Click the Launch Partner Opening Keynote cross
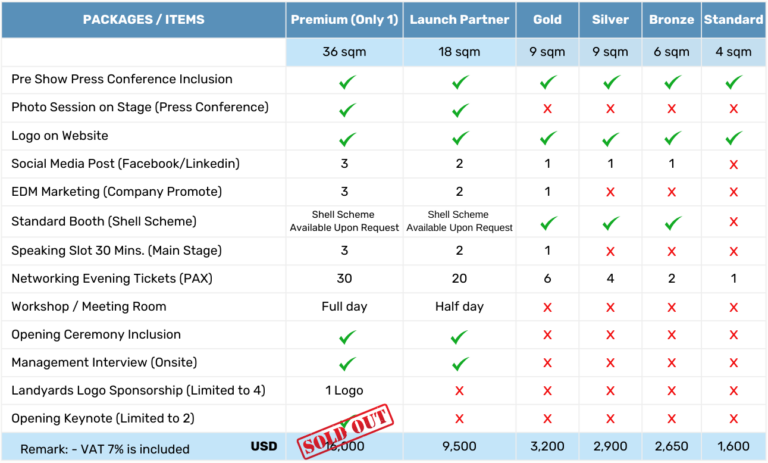This screenshot has height=463, width=768. click(x=460, y=418)
